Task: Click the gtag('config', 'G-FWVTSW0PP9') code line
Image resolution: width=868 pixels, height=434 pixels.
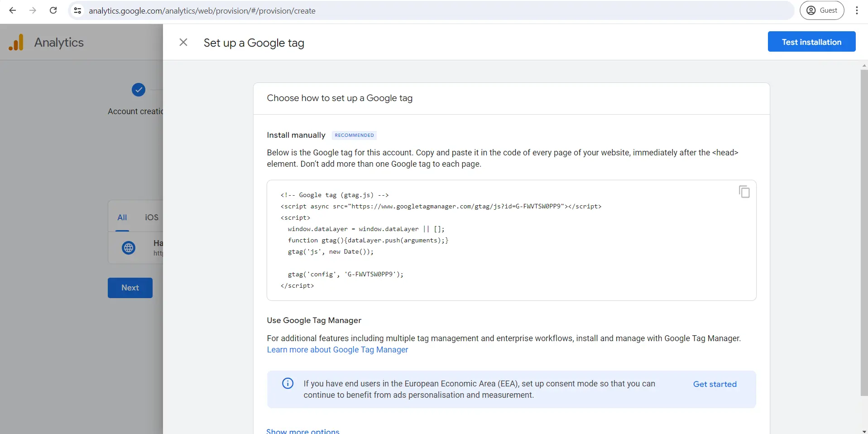Action: pyautogui.click(x=345, y=274)
